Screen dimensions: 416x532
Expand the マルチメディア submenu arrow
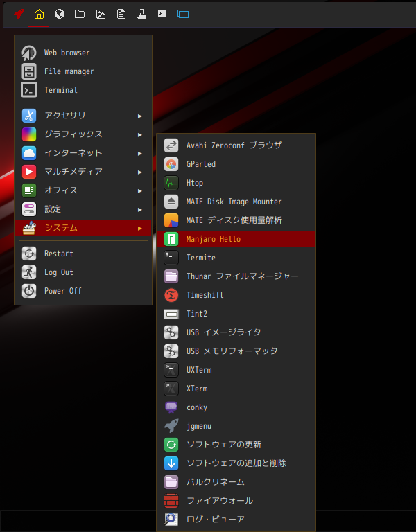pos(139,172)
